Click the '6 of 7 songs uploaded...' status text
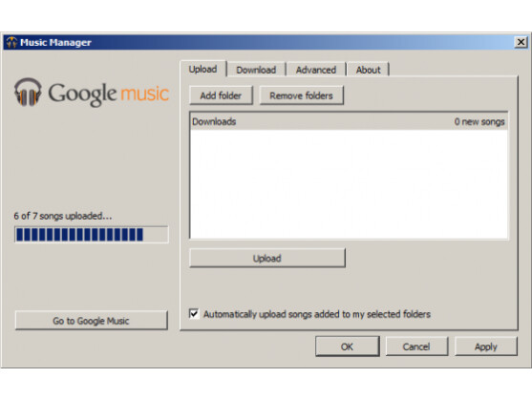532x399 pixels. [63, 216]
